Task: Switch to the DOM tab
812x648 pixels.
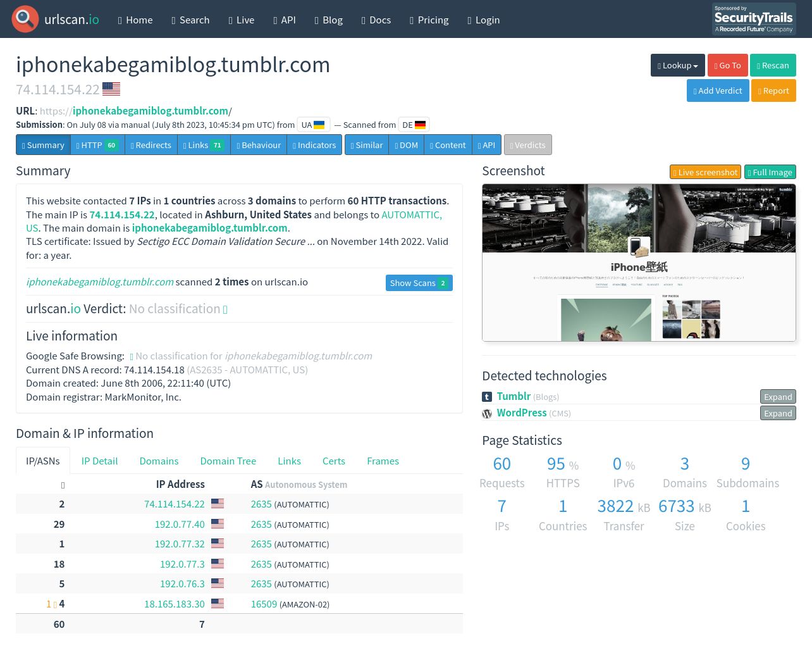Action: coord(407,145)
